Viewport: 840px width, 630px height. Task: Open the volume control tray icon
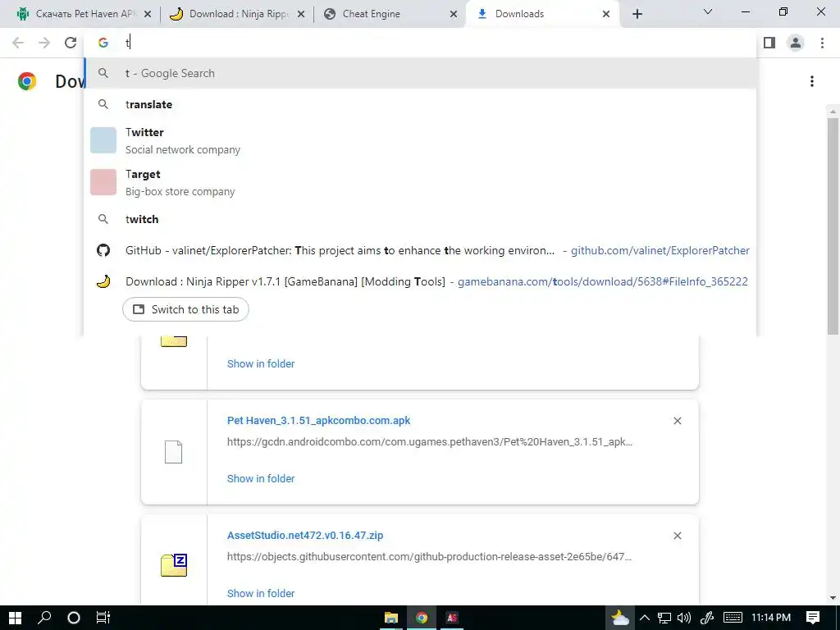(684, 618)
